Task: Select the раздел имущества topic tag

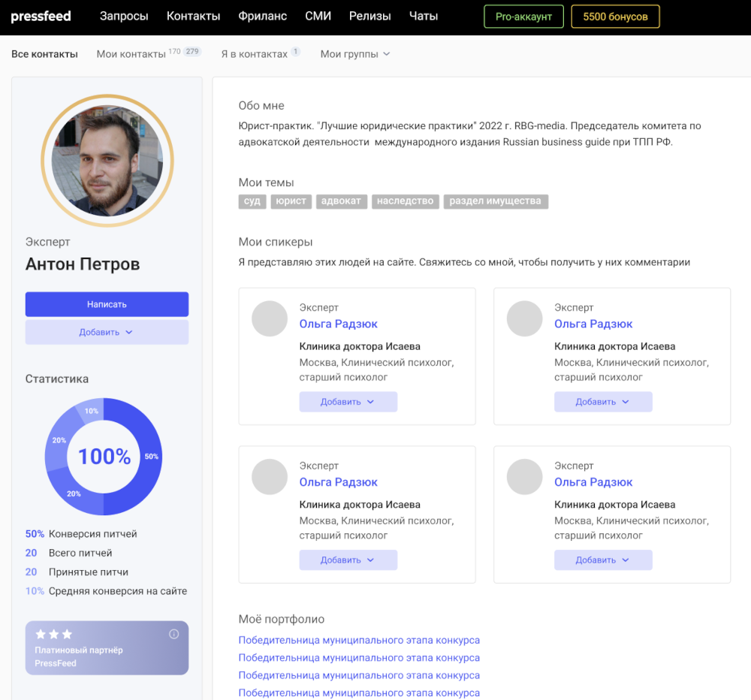Action: click(x=495, y=201)
